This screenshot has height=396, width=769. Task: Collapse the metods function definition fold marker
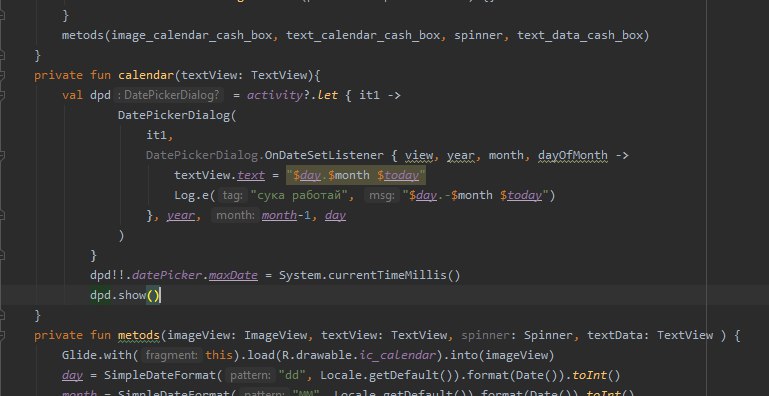(x=2, y=335)
